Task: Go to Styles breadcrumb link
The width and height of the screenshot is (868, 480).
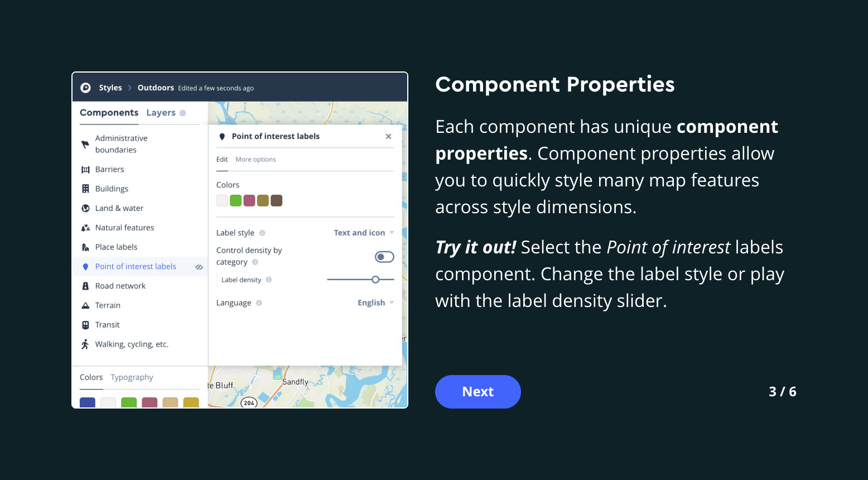Action: [x=110, y=88]
